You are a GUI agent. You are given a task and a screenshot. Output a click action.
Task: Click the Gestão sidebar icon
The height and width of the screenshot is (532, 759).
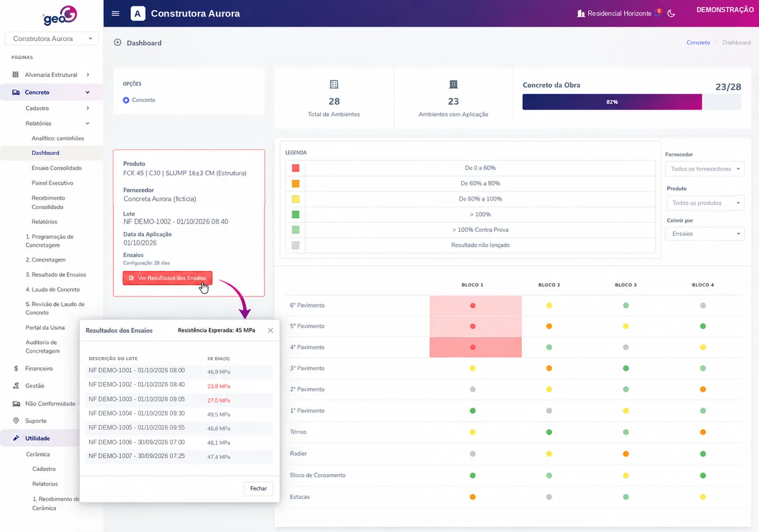coord(16,386)
